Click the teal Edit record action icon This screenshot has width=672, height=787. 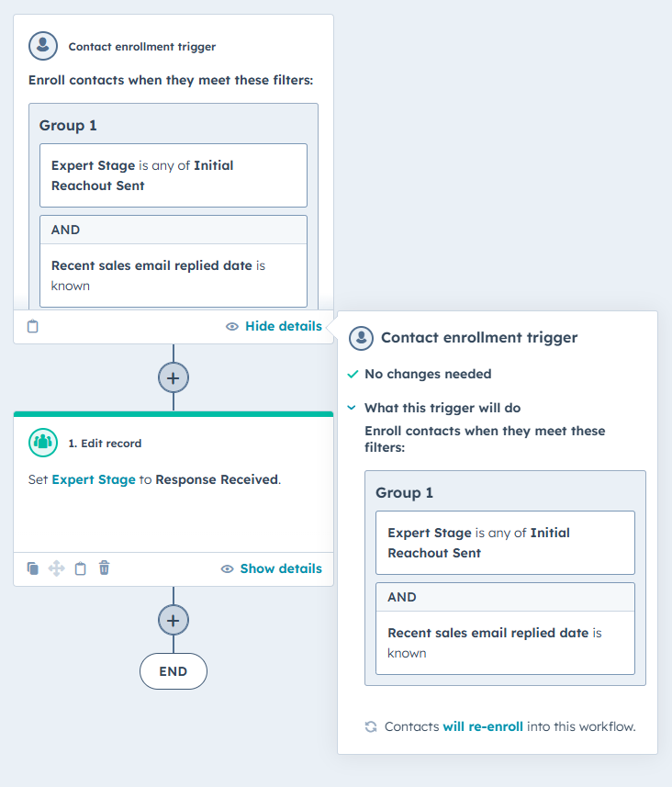tap(42, 442)
